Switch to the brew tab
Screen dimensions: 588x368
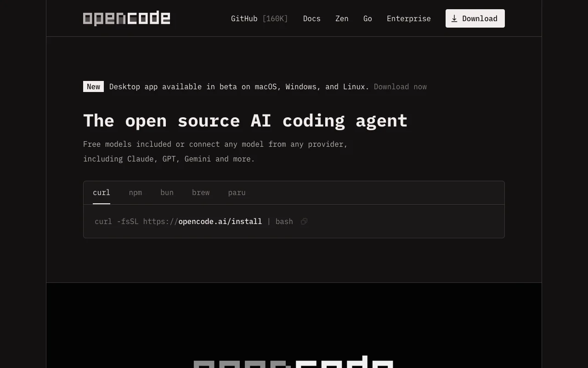(201, 193)
